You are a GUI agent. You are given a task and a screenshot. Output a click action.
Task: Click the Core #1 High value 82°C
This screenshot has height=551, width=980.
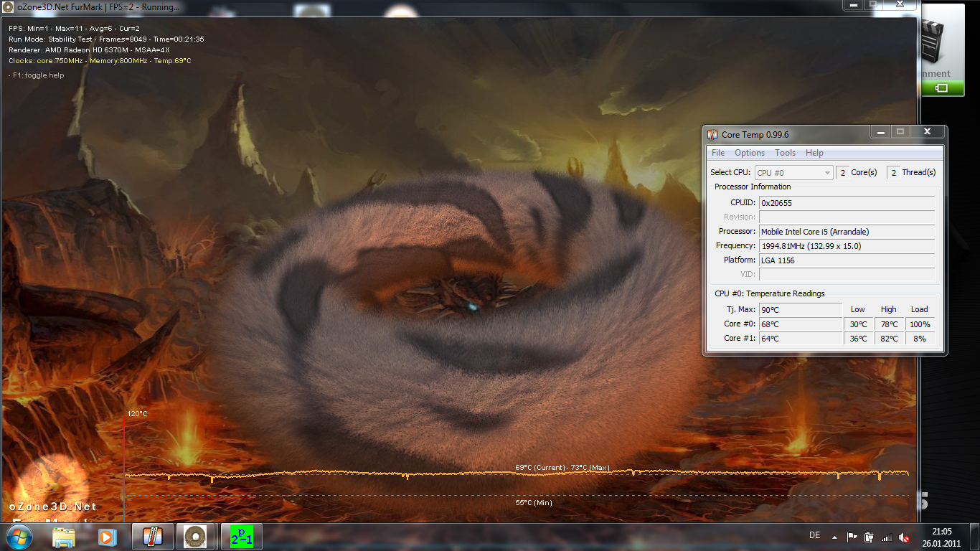click(x=889, y=339)
